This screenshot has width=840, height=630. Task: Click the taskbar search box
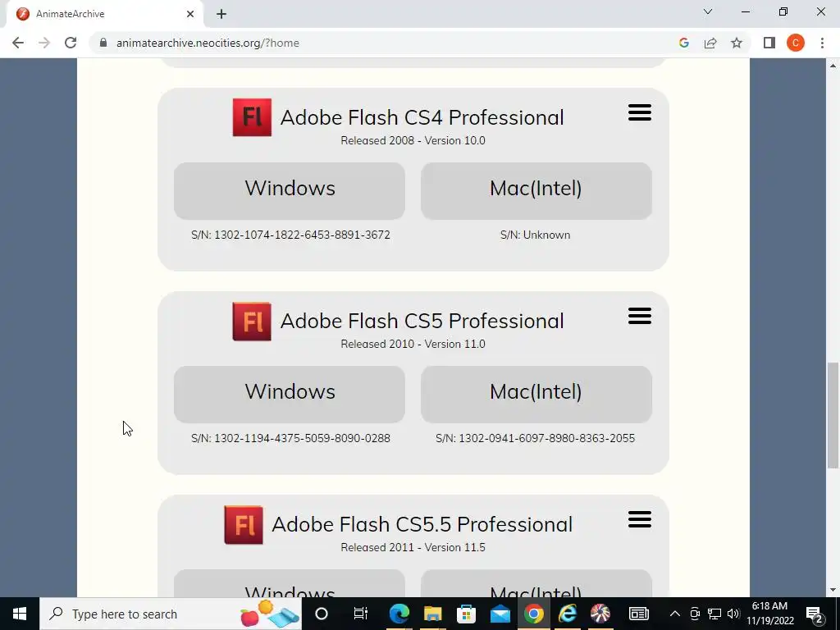tap(171, 614)
